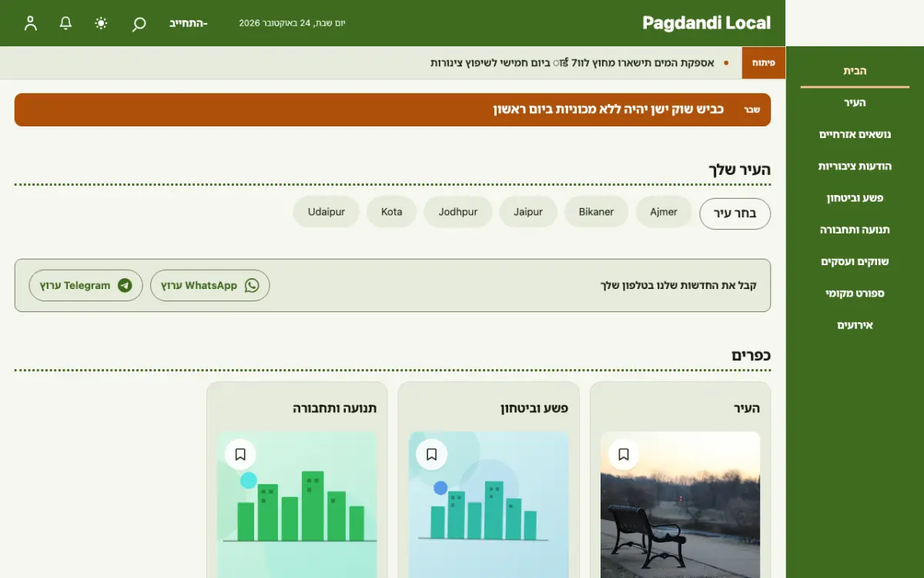Select the Jodhpur city chip

point(458,212)
